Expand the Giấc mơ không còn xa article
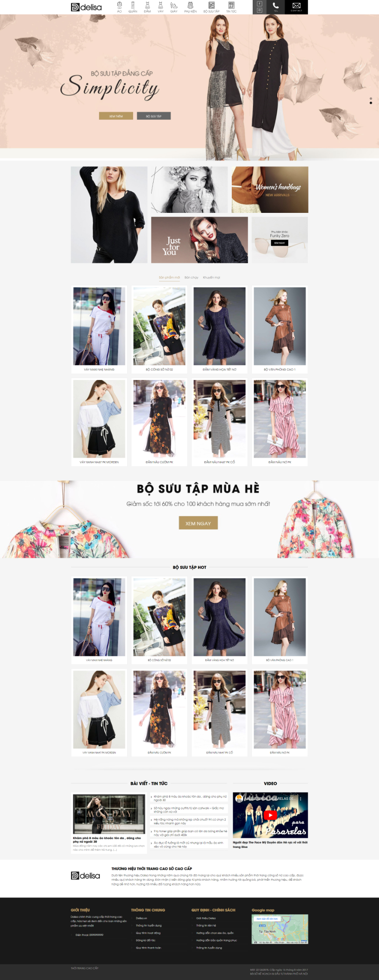The height and width of the screenshot is (980, 379). pyautogui.click(x=189, y=810)
